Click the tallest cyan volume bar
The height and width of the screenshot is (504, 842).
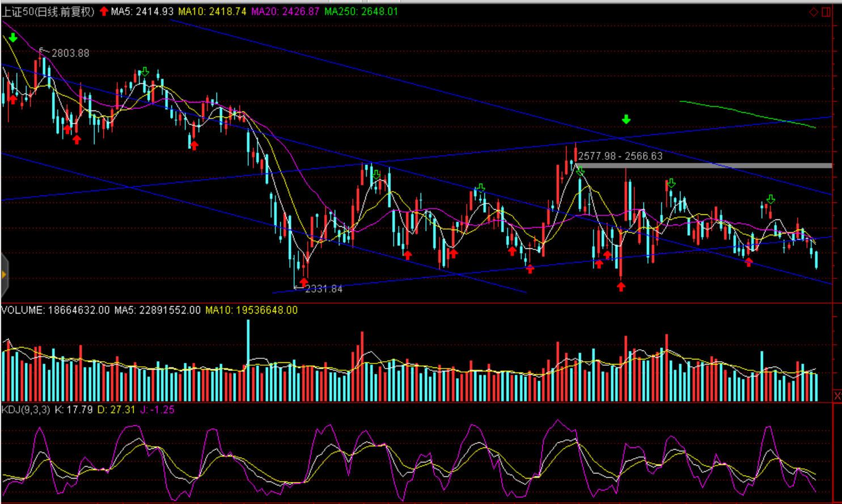(248, 361)
